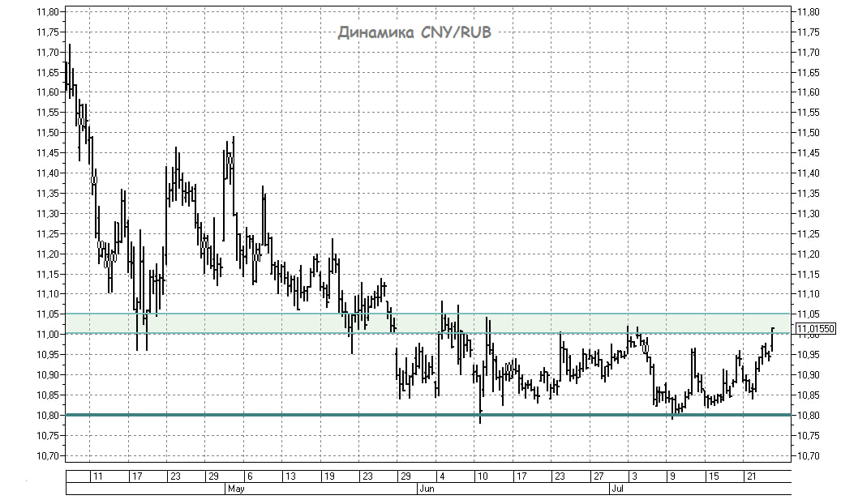Click 10,75 on the right price axis
Viewport: 841px width, 504px height.
pos(809,435)
